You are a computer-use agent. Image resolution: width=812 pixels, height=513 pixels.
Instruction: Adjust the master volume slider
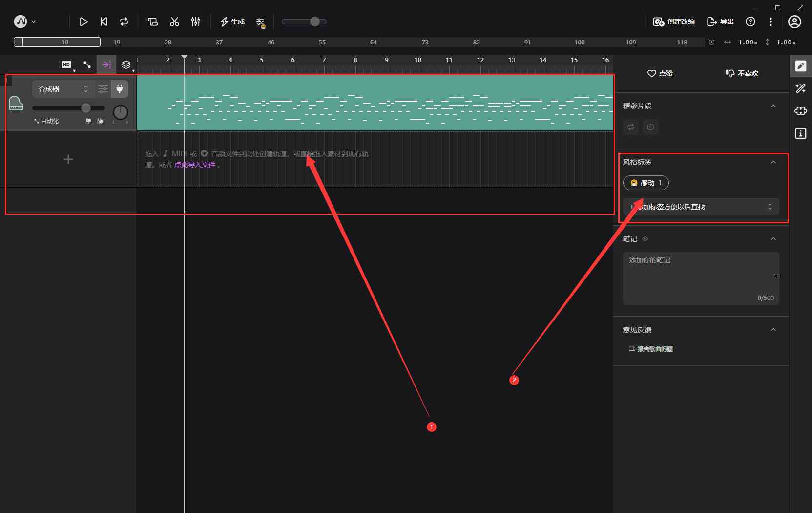(304, 21)
